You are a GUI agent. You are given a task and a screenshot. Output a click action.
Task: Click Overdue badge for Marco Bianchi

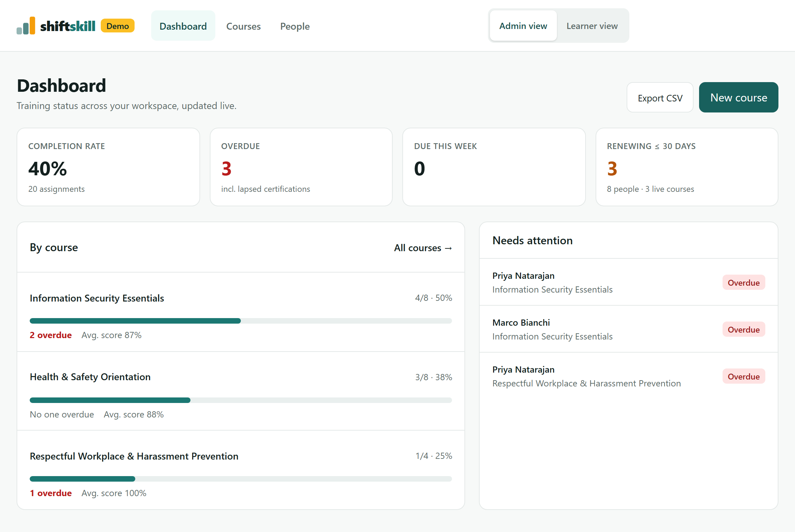pyautogui.click(x=744, y=329)
